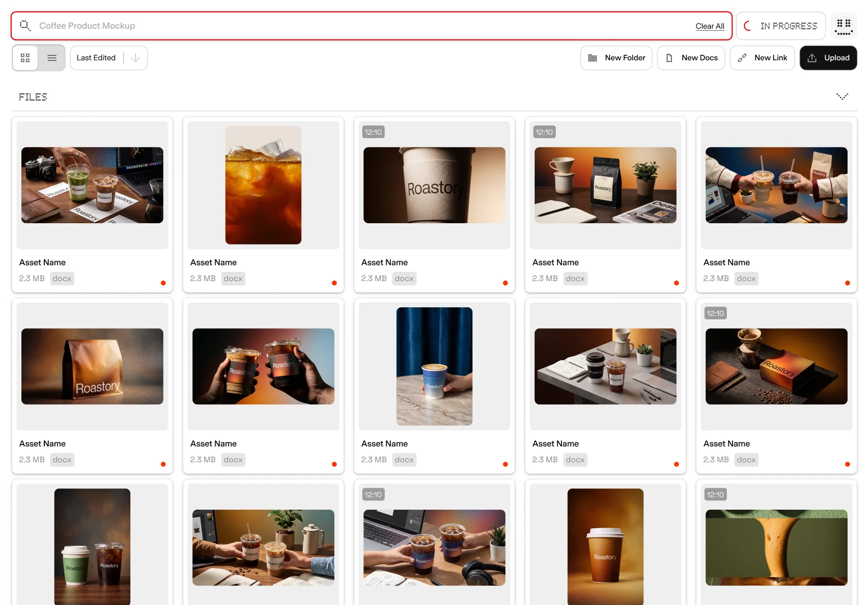Open the cups beside headphones thumbnail
Screen dimensions: 868x605
click(434, 548)
